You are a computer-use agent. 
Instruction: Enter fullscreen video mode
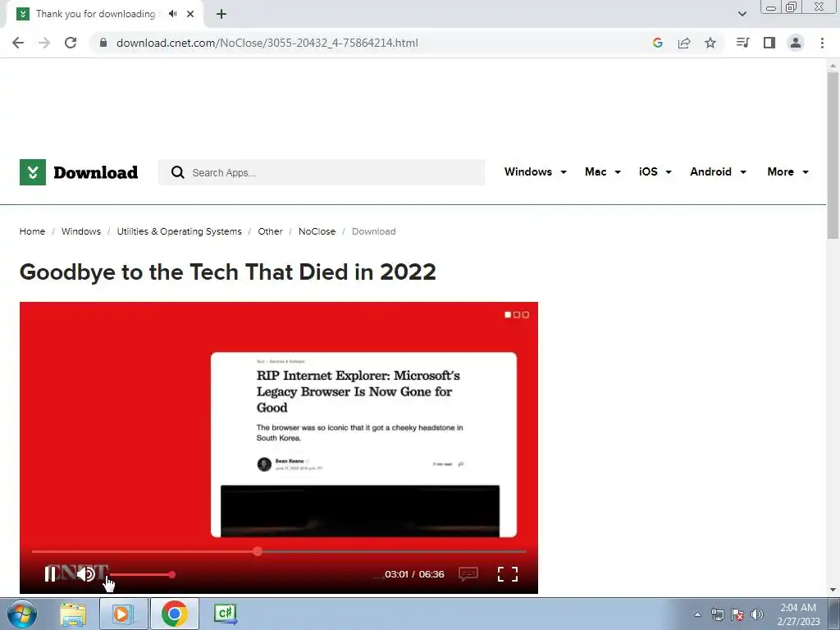pos(507,573)
